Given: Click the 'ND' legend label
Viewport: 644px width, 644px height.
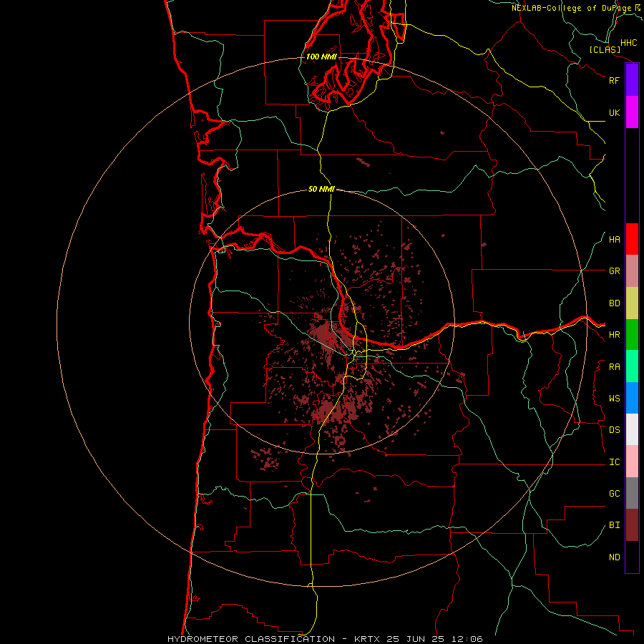Looking at the screenshot, I should coord(614,557).
